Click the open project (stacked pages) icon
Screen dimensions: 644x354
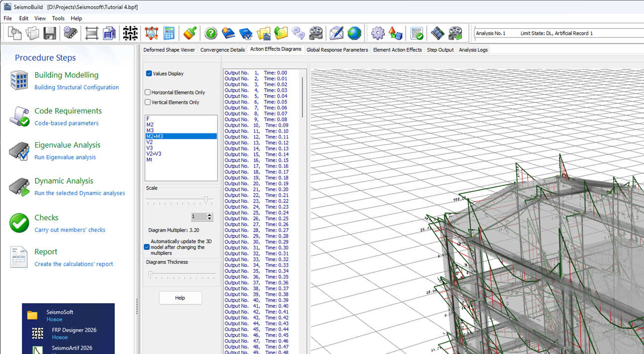[x=32, y=33]
